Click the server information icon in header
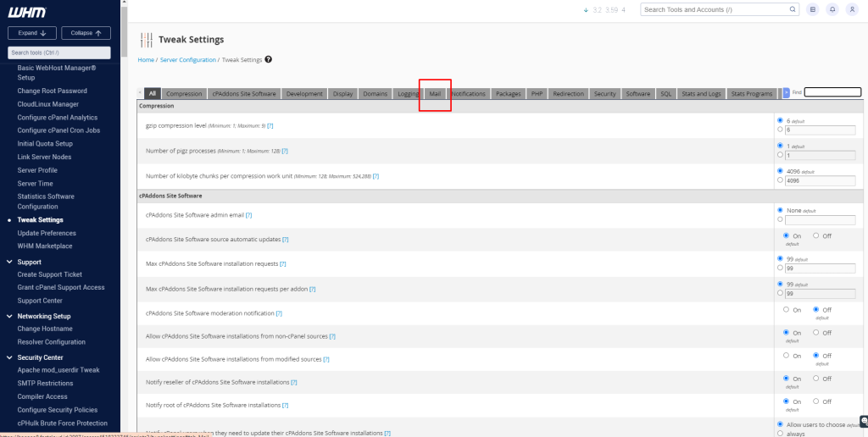868x437 pixels. (813, 9)
